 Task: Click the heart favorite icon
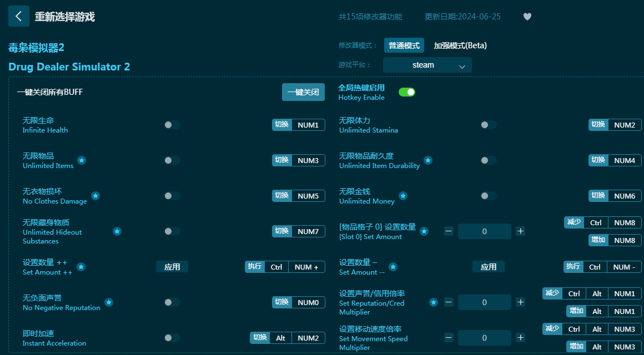527,17
